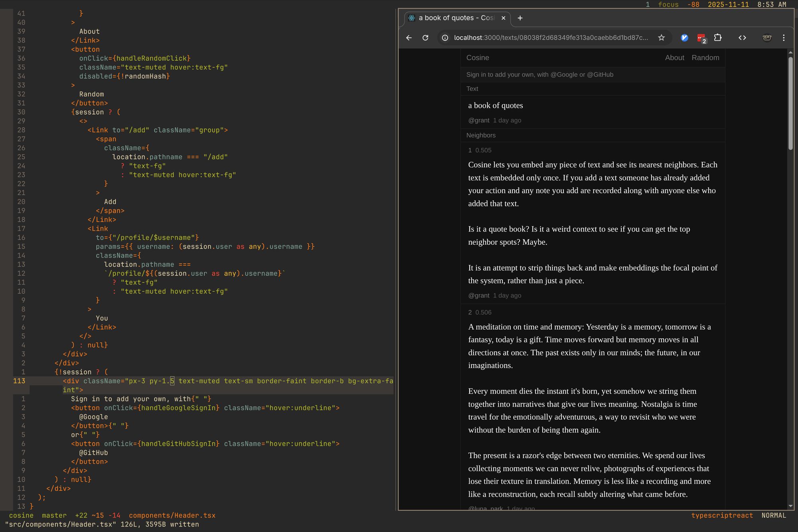The image size is (798, 532).
Task: Open the Extensions puzzle piece menu
Action: (x=718, y=38)
